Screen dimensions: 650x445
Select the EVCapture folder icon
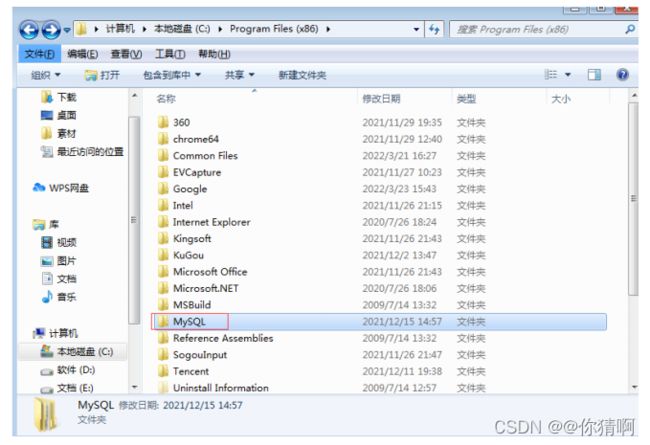point(163,172)
